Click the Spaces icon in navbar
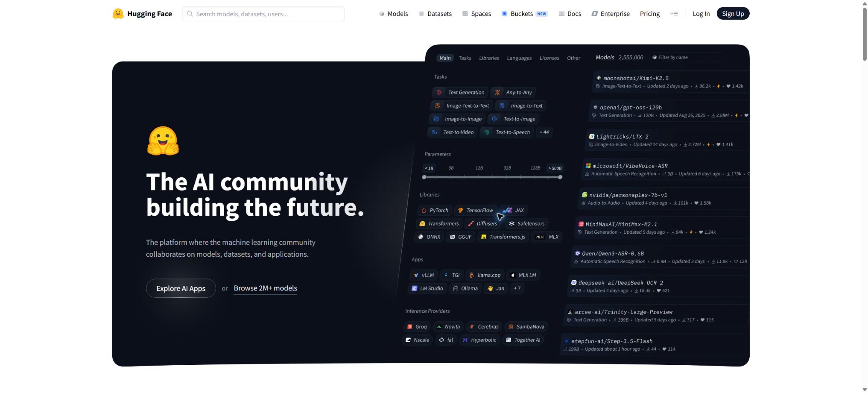Image resolution: width=868 pixels, height=393 pixels. 465,14
